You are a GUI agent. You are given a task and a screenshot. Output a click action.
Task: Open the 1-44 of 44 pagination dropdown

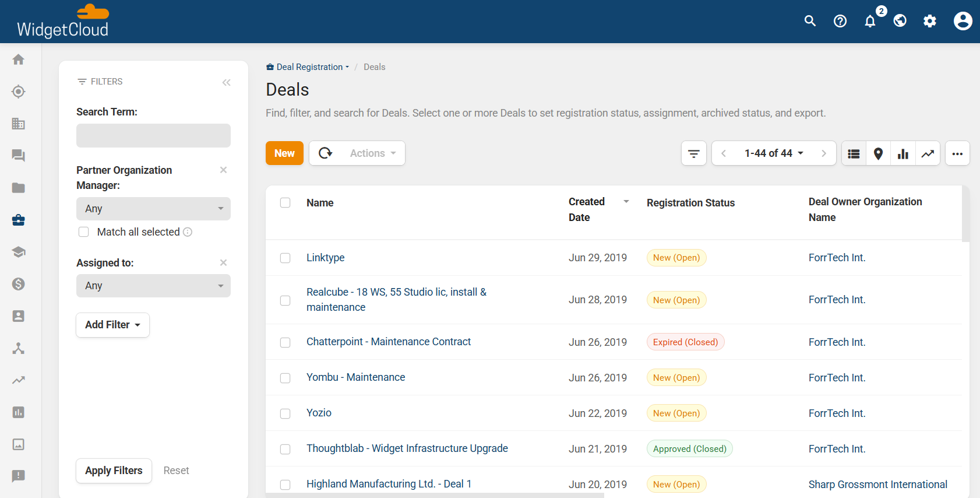pyautogui.click(x=774, y=153)
